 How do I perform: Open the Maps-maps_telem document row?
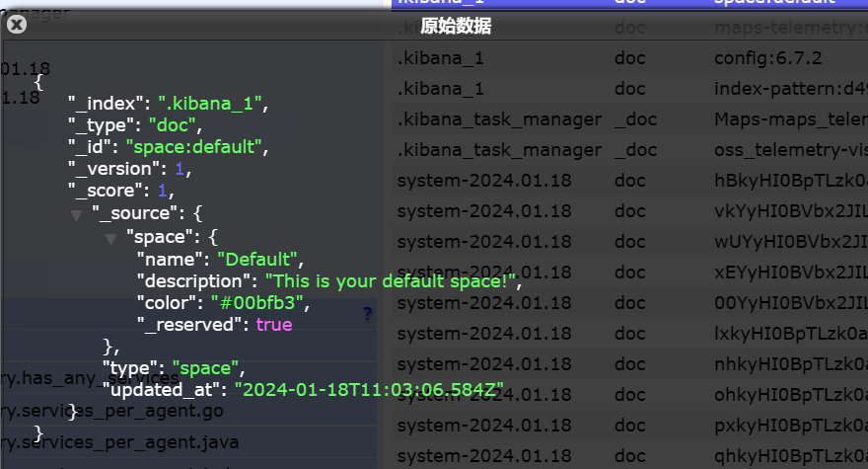630,119
